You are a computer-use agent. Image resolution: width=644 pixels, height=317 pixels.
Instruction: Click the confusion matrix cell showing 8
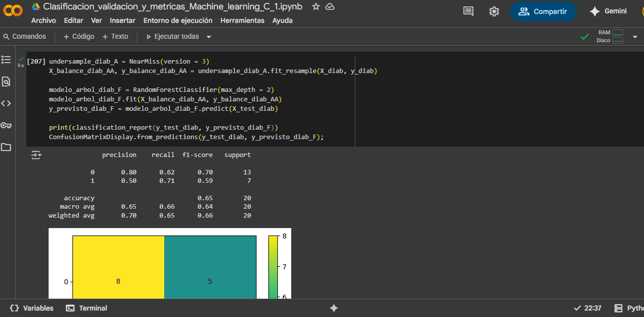pyautogui.click(x=118, y=268)
